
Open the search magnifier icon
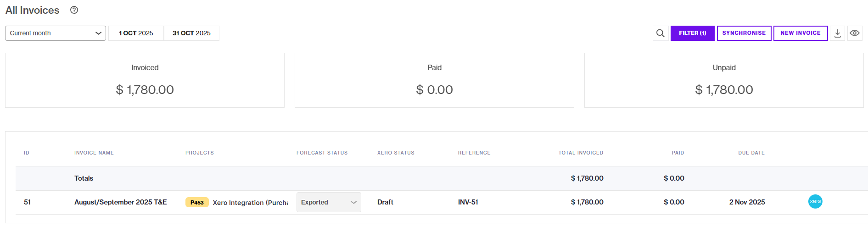(660, 33)
